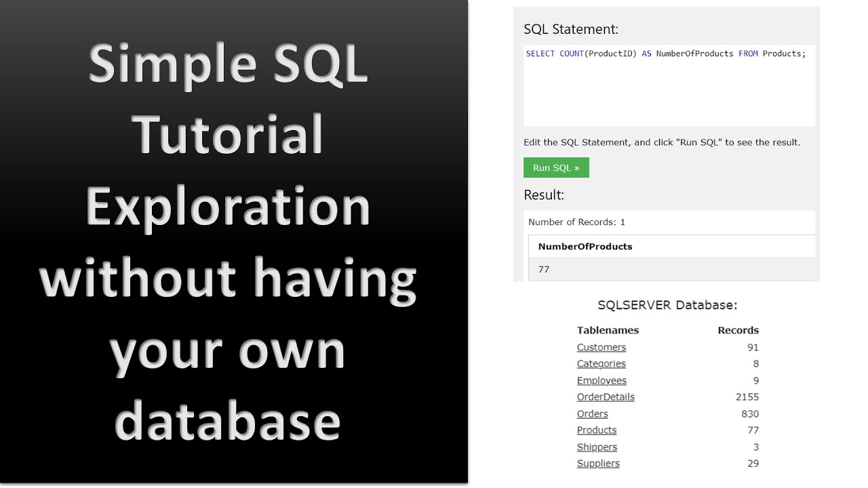Screen dimensions: 868x488
Task: Click the Records column header
Action: [x=738, y=331]
